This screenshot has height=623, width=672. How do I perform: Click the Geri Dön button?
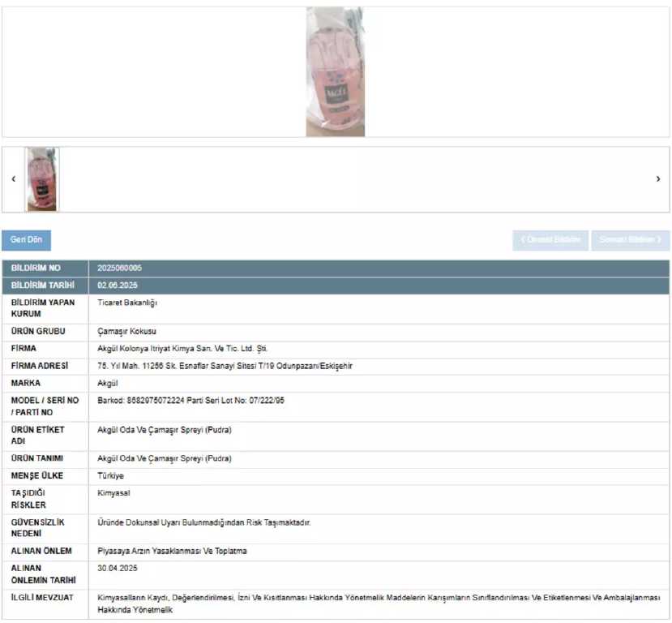point(26,240)
